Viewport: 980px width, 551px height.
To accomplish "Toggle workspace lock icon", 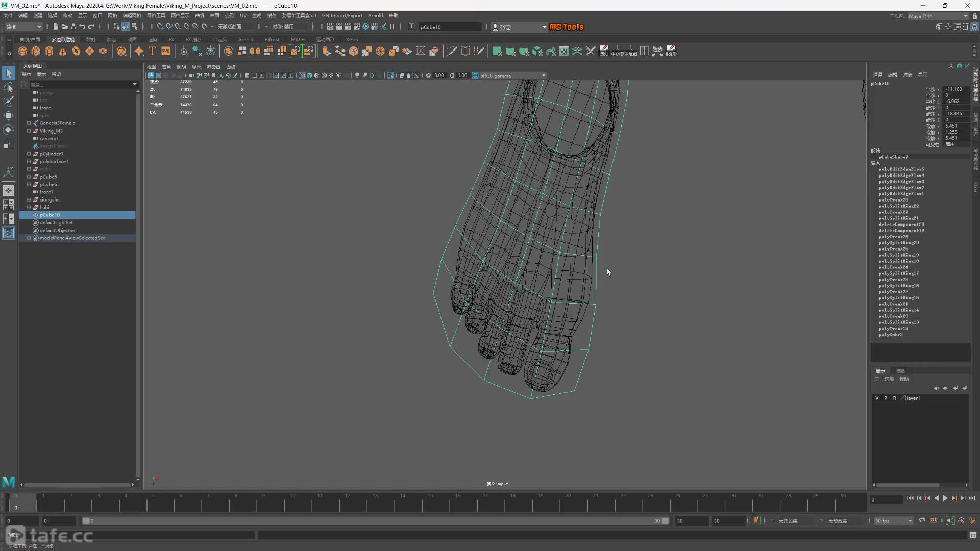I will tap(975, 16).
